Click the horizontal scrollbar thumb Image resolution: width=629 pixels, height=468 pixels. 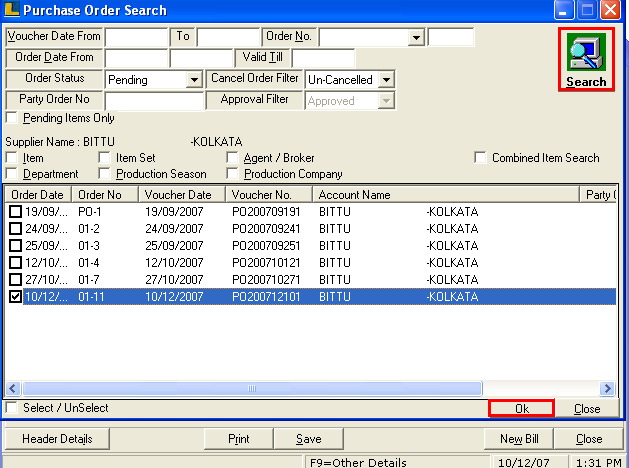coord(252,388)
